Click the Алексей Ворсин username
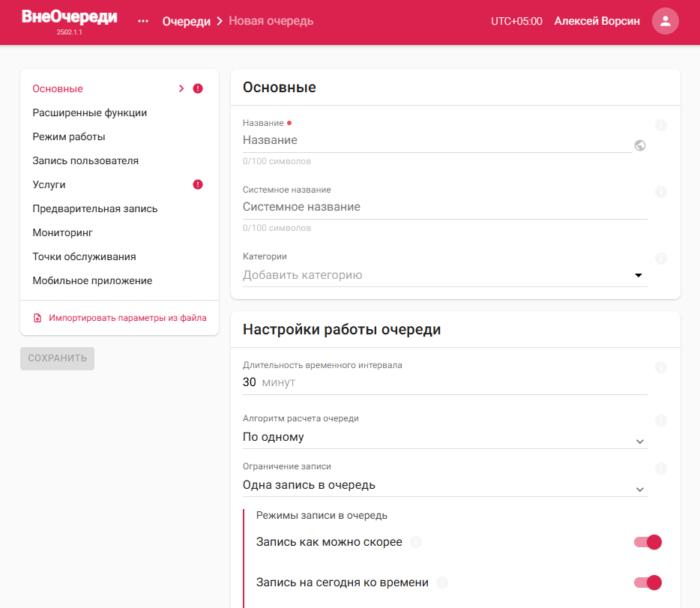Image resolution: width=700 pixels, height=608 pixels. click(597, 21)
